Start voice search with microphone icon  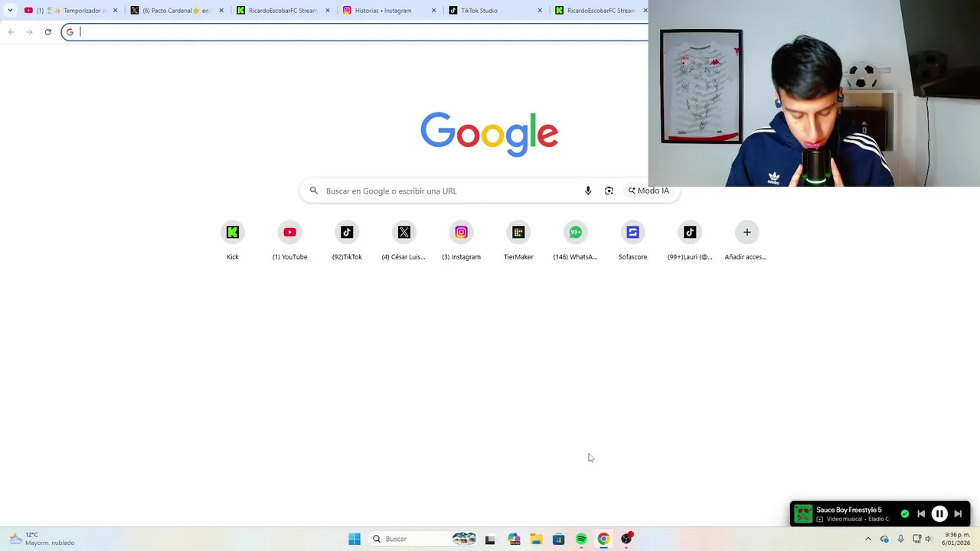[x=588, y=191]
